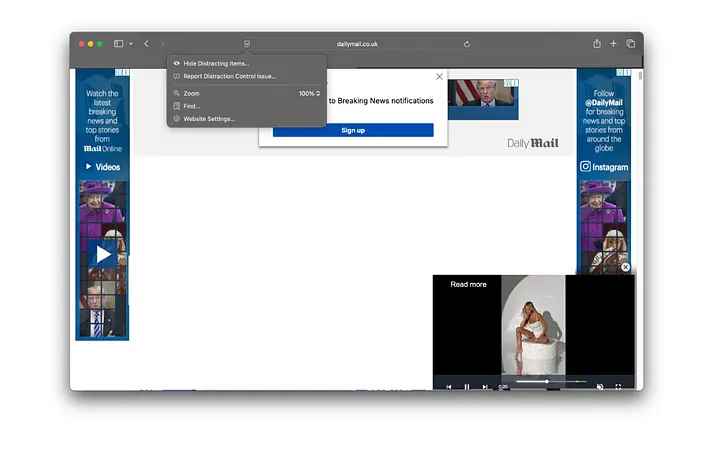Enter fullscreen on the floating video
Image resolution: width=720 pixels, height=454 pixels.
618,386
